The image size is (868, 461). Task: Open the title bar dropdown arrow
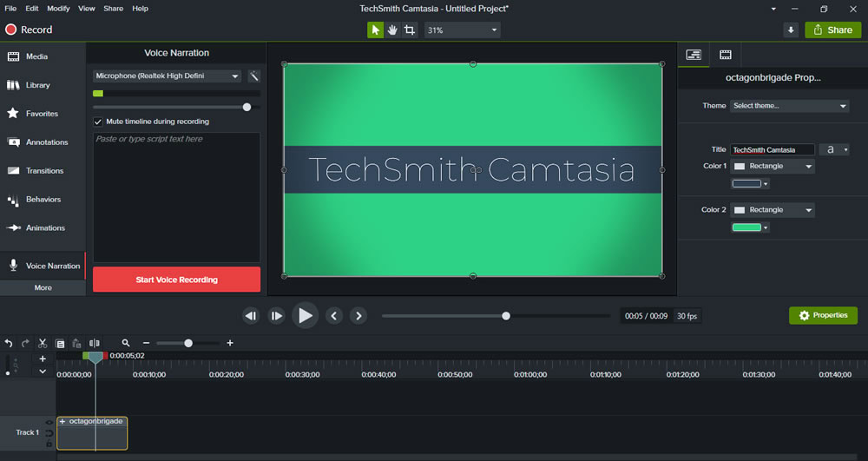pyautogui.click(x=773, y=9)
